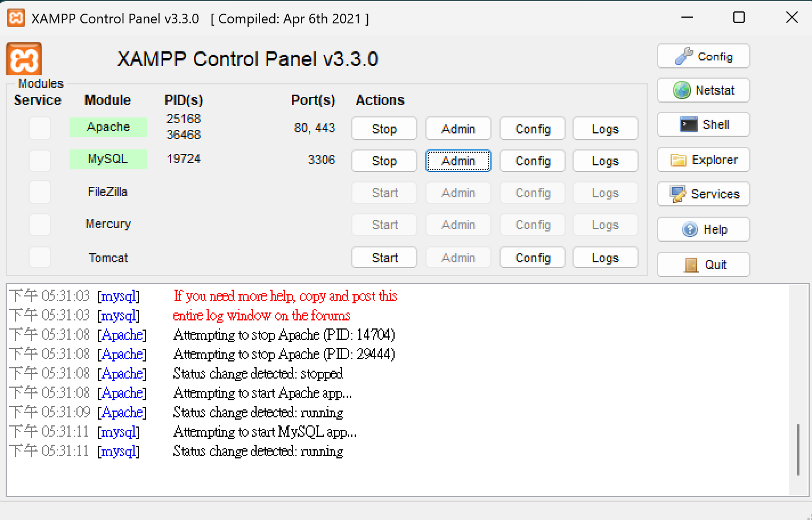Click the XAMPP title bar app icon

click(15, 18)
